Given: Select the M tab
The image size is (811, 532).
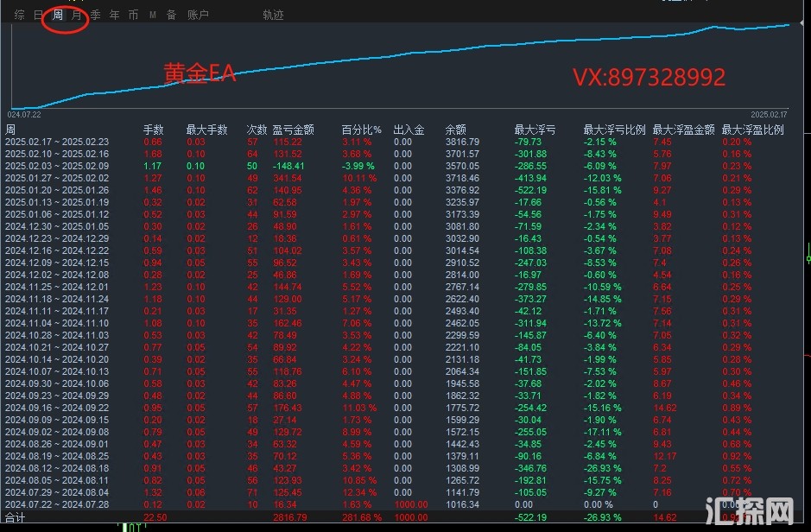Looking at the screenshot, I should coord(153,15).
